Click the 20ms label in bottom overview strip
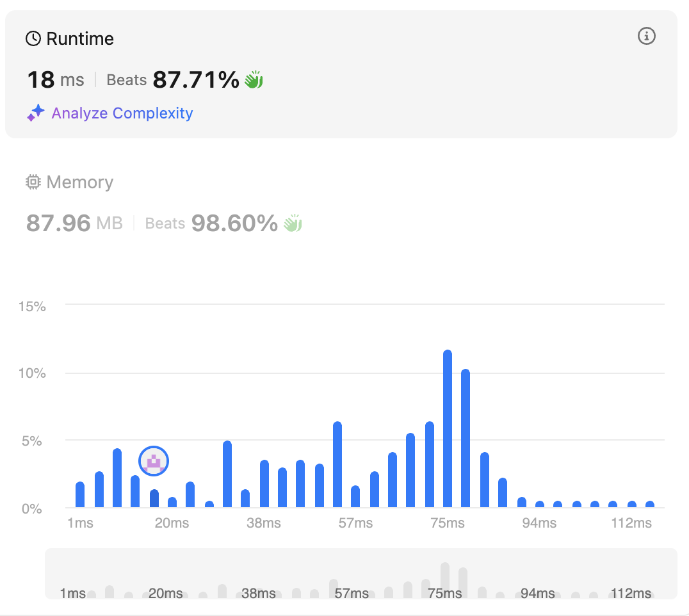 [165, 594]
